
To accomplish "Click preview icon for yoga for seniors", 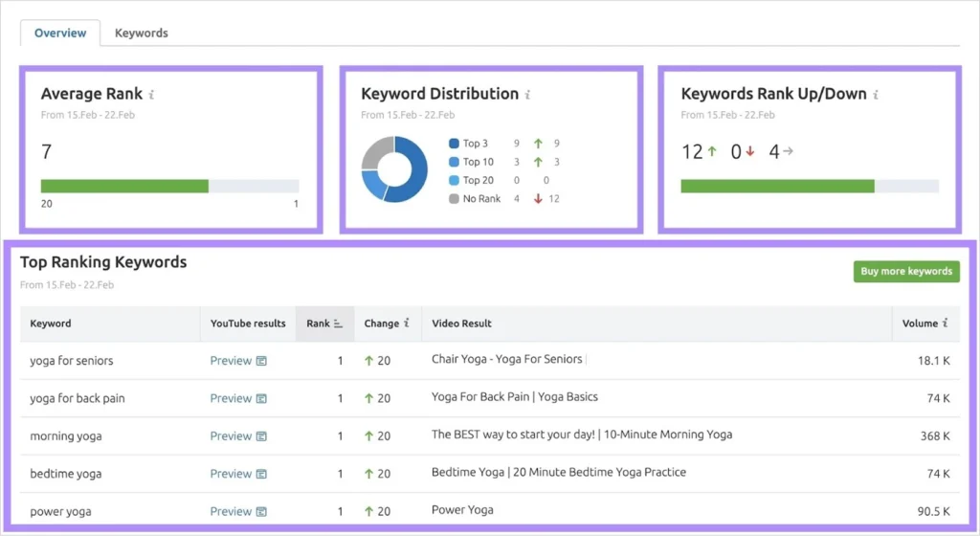I will (261, 361).
